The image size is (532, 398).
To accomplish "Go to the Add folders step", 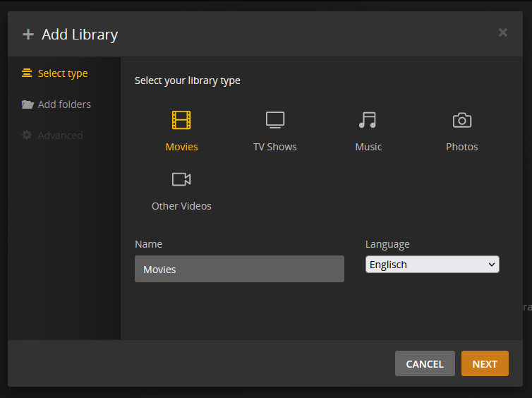I will [x=64, y=104].
